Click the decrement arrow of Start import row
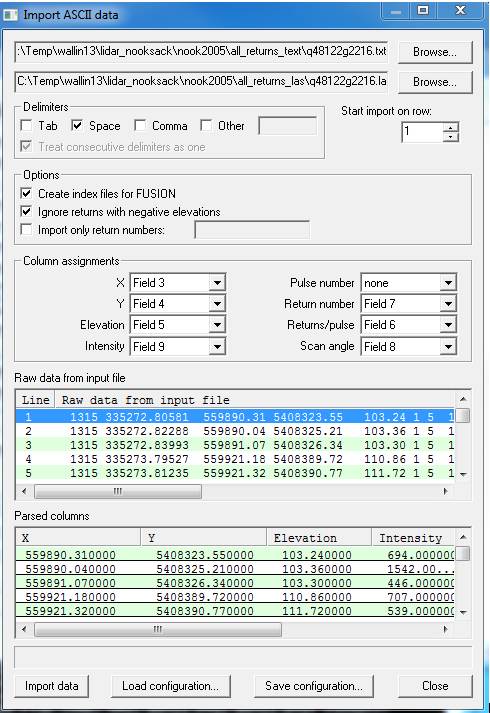The image size is (490, 713). point(450,137)
